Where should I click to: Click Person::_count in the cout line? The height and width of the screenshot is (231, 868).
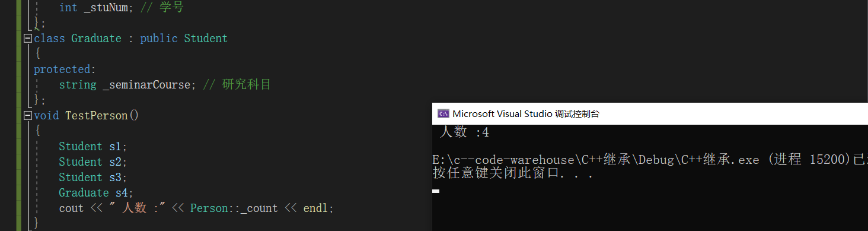[234, 208]
